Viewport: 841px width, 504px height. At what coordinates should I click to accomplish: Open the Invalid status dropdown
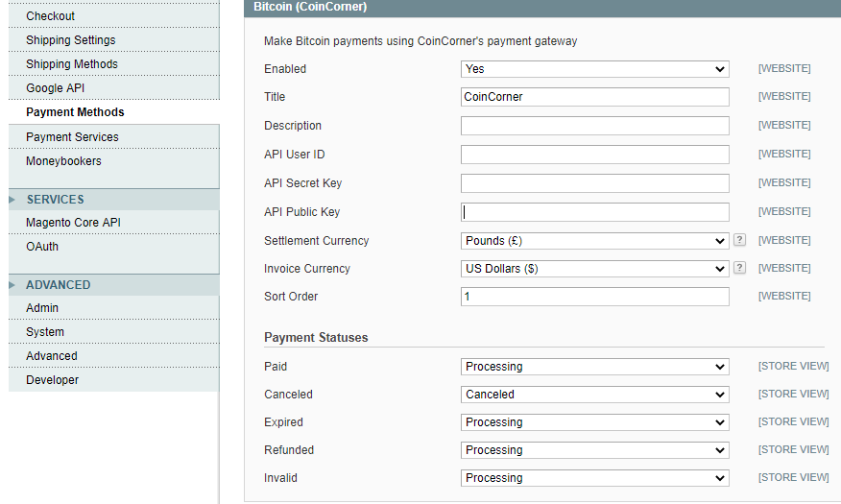[x=595, y=478]
